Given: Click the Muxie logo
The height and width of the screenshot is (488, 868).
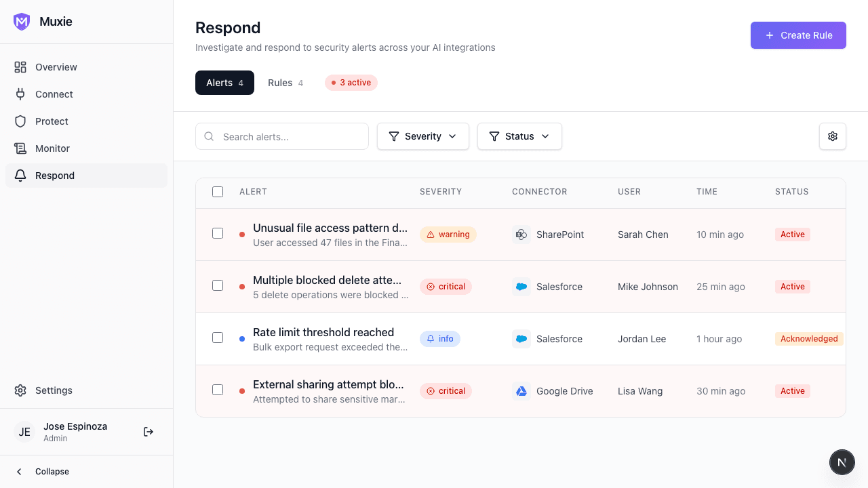Looking at the screenshot, I should [22, 21].
